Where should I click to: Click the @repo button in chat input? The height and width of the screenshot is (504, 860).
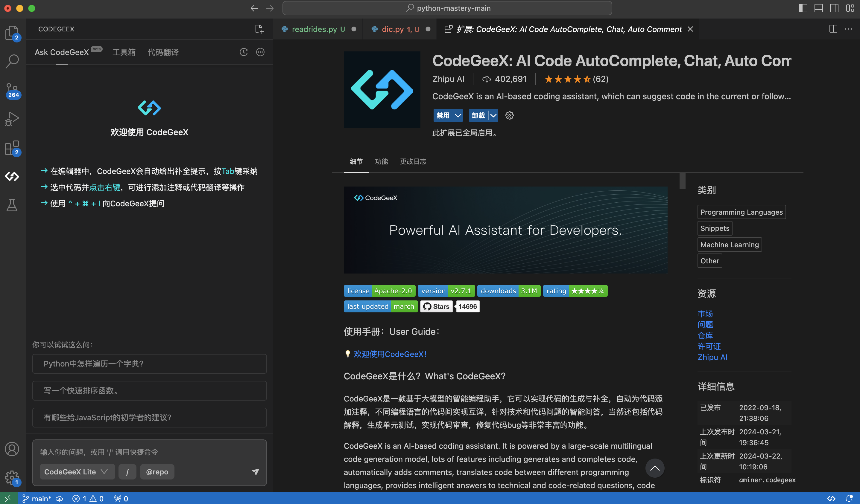point(157,472)
